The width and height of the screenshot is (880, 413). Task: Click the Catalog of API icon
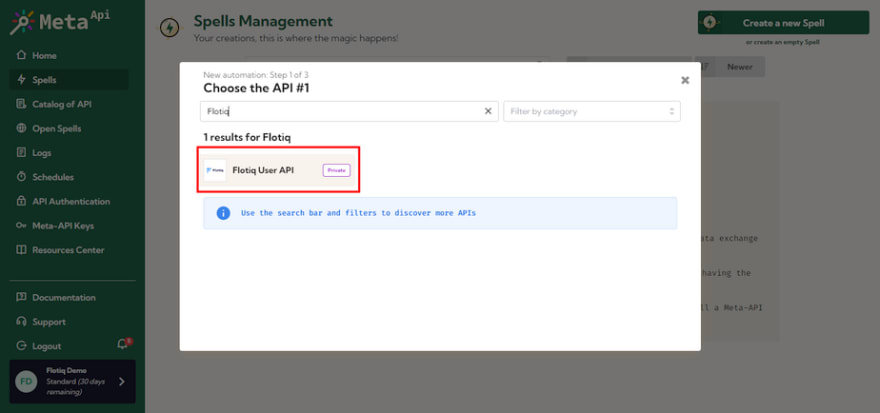click(21, 104)
